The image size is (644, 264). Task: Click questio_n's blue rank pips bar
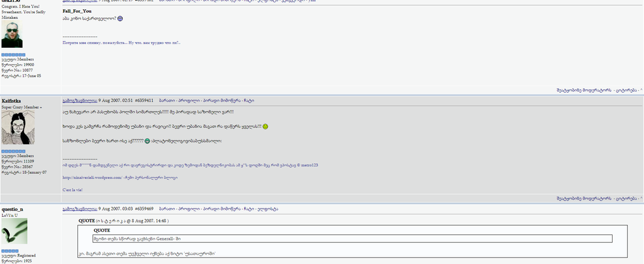click(x=10, y=251)
